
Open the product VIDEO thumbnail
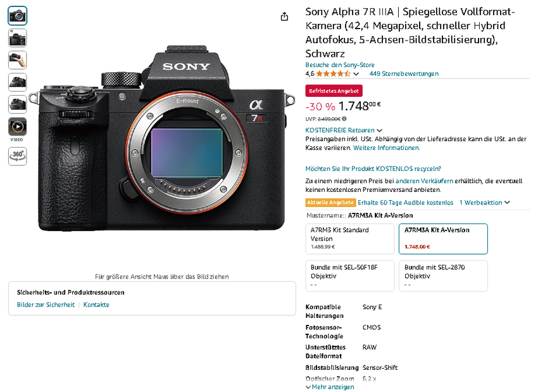pyautogui.click(x=17, y=126)
